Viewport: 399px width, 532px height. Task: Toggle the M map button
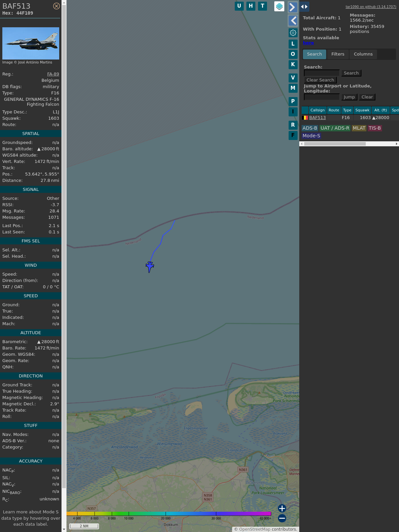(293, 88)
